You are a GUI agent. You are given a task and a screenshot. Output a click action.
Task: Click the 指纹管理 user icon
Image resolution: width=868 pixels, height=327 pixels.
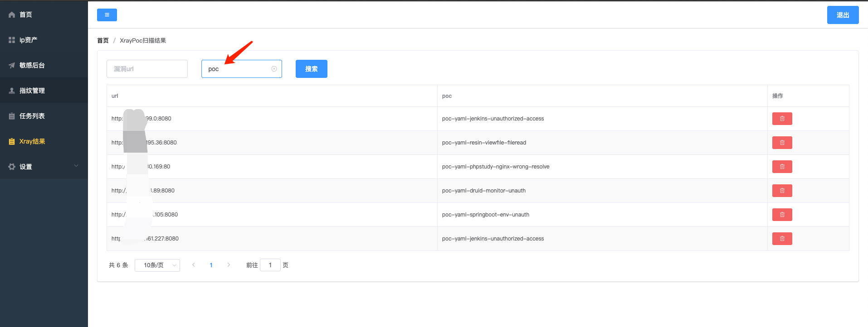point(12,91)
